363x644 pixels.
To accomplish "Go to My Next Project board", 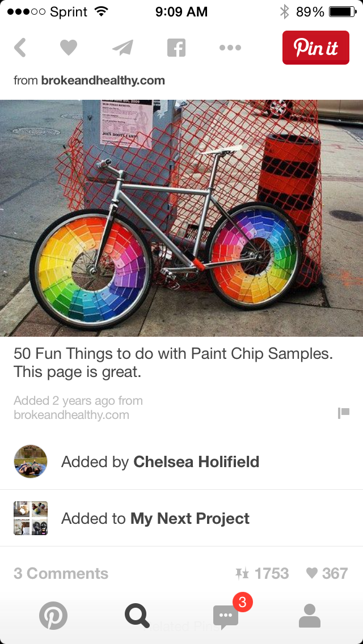I will [190, 518].
